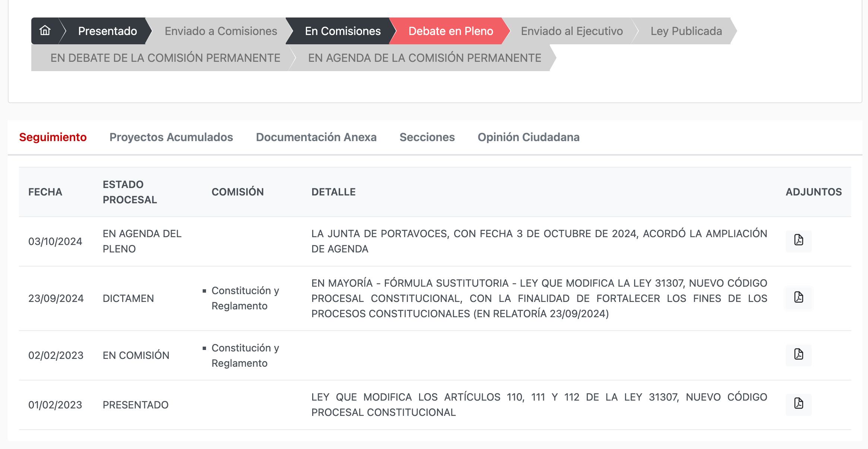Viewport: 868px width, 449px height.
Task: Select the En Comisiones stage step
Action: pyautogui.click(x=342, y=31)
